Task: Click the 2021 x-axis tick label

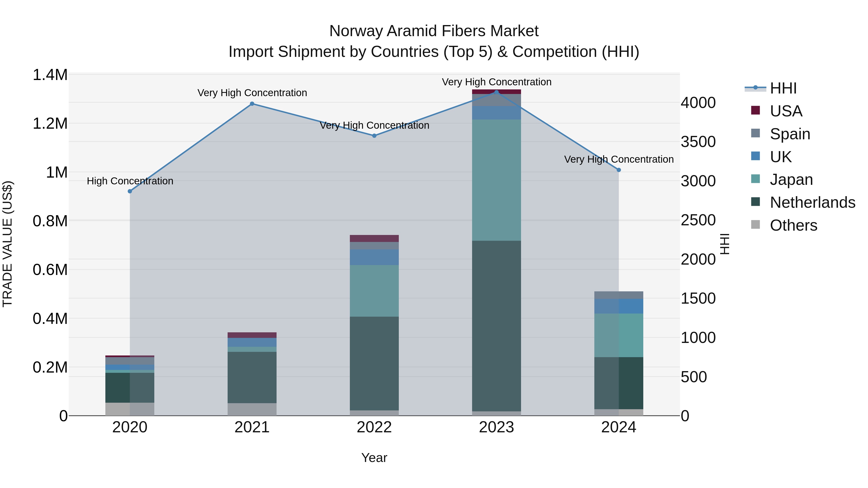Action: (252, 427)
